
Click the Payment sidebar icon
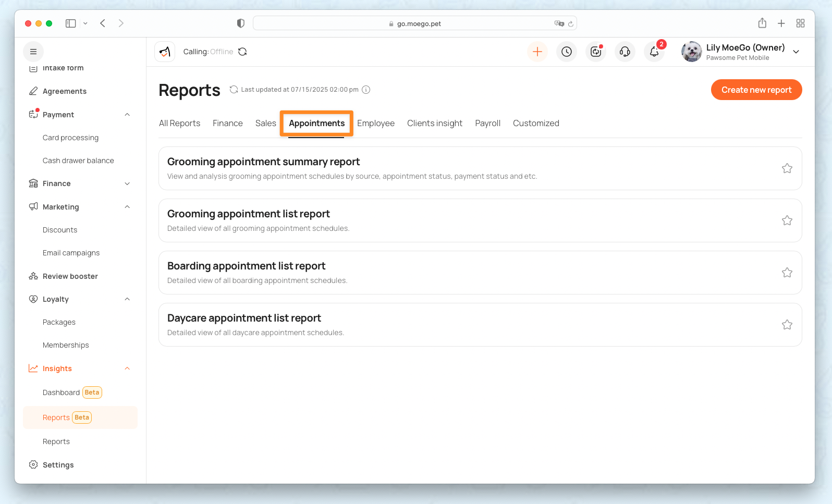(33, 115)
